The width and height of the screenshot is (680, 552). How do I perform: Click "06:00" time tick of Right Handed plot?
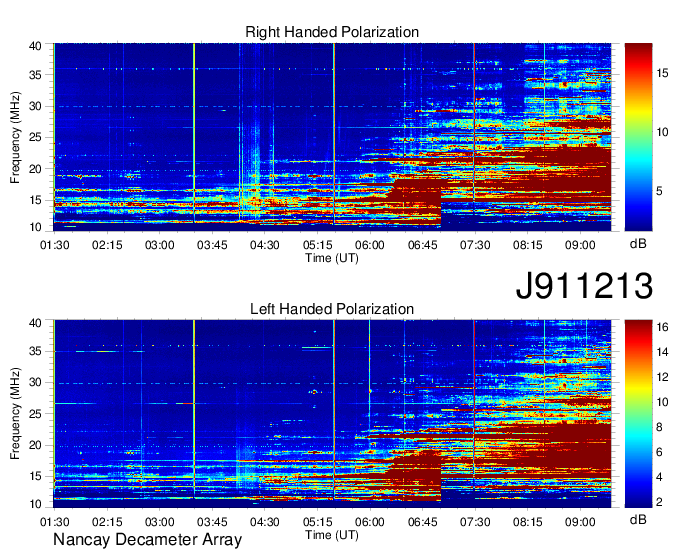[370, 245]
